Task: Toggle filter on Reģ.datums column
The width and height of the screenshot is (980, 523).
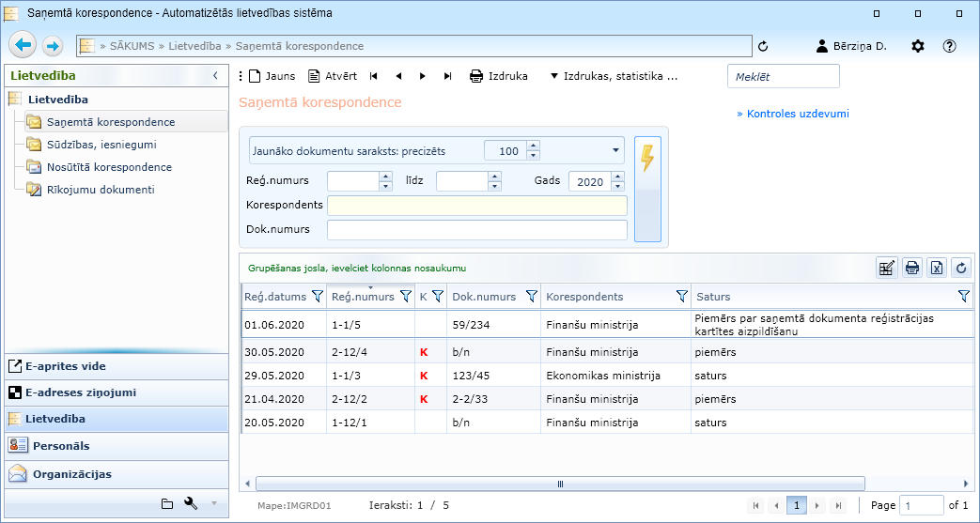Action: (x=316, y=297)
